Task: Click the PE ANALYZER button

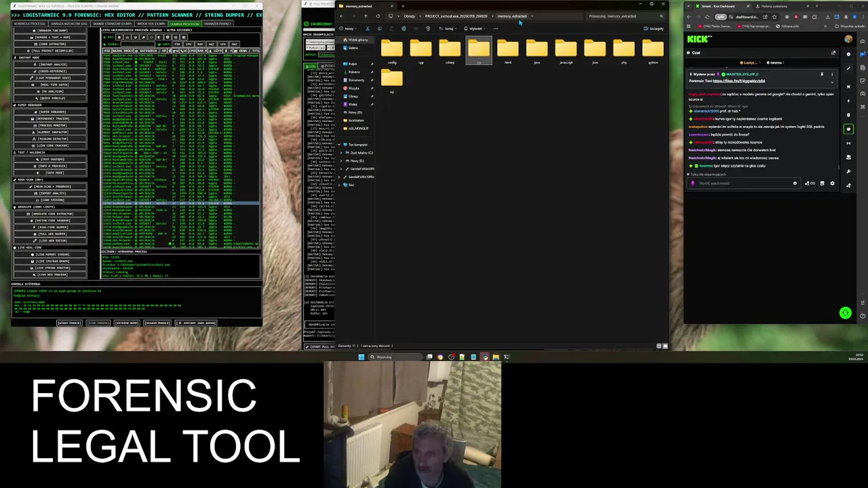Action: click(50, 91)
